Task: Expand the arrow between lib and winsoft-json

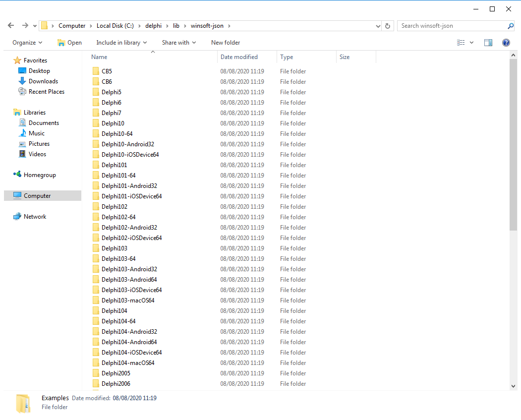Action: 185,26
